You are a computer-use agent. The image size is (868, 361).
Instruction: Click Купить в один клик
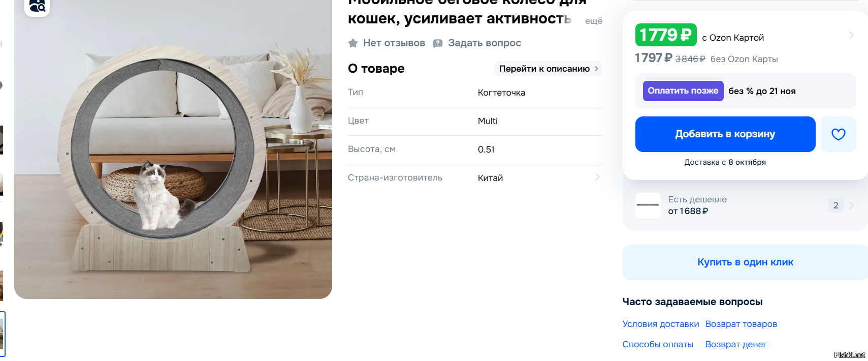(x=745, y=262)
